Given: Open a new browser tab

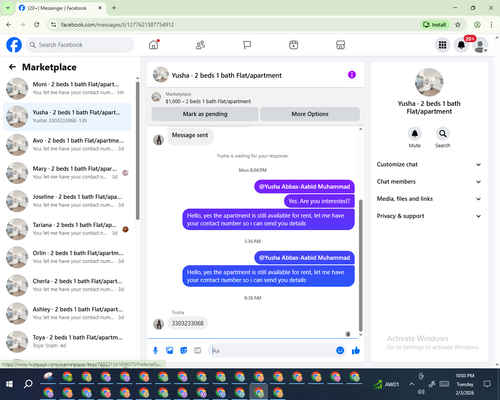Looking at the screenshot, I should coord(114,8).
